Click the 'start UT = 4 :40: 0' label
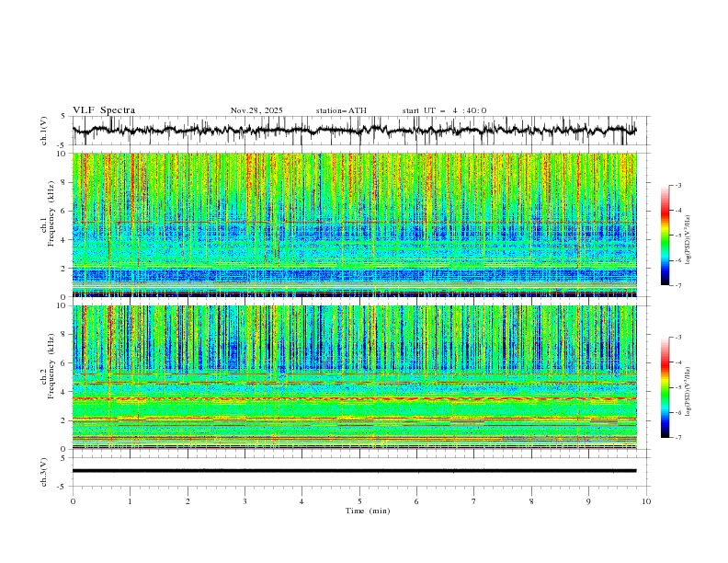Viewport: 728px width, 563px height. pyautogui.click(x=444, y=110)
